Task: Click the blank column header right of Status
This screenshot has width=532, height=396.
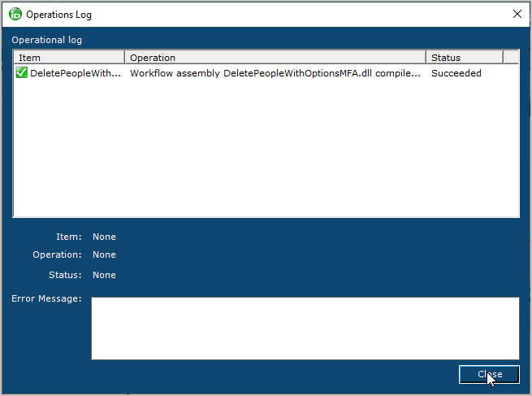Action: pos(511,58)
